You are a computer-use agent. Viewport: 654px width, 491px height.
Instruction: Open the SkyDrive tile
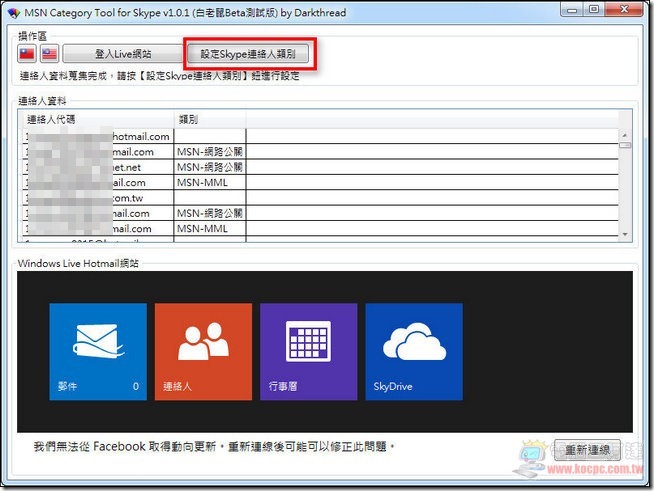pyautogui.click(x=414, y=352)
